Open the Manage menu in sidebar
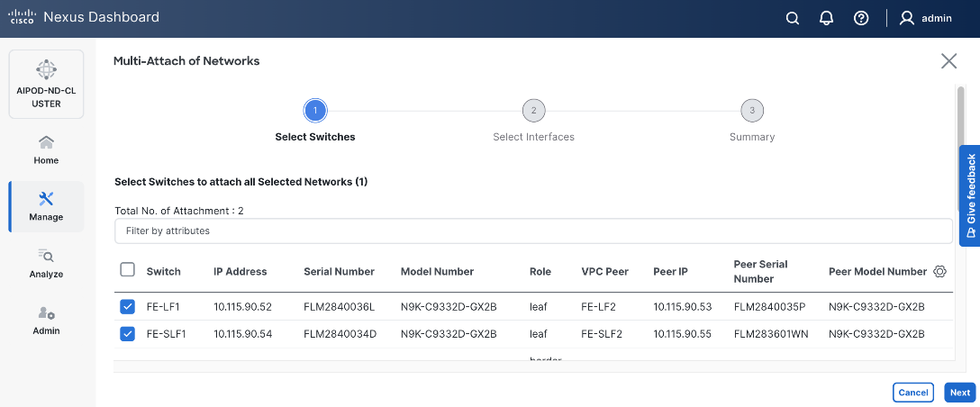980x407 pixels. pyautogui.click(x=46, y=206)
